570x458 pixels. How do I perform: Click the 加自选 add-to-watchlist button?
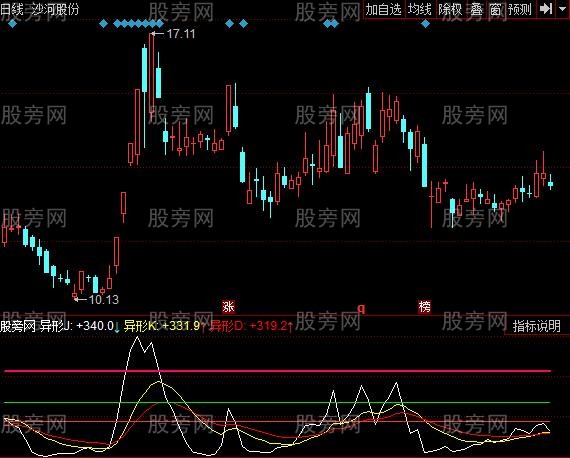point(384,9)
